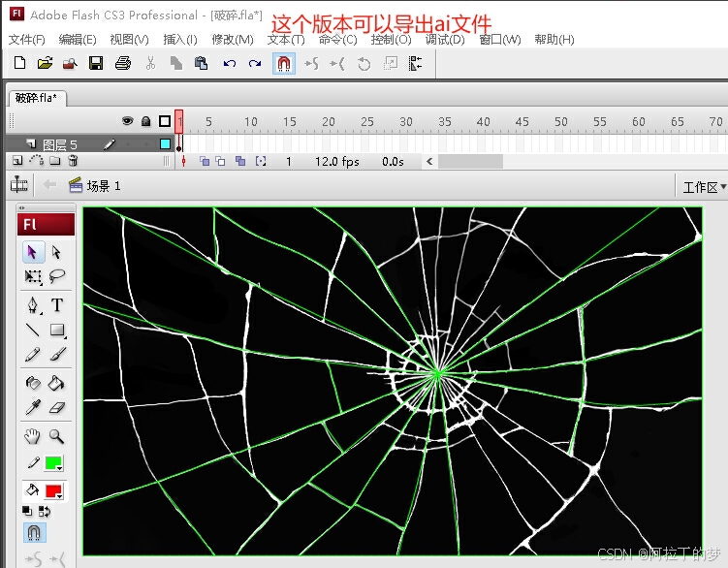Select the Lasso tool
This screenshot has height=568, width=728.
coord(56,276)
